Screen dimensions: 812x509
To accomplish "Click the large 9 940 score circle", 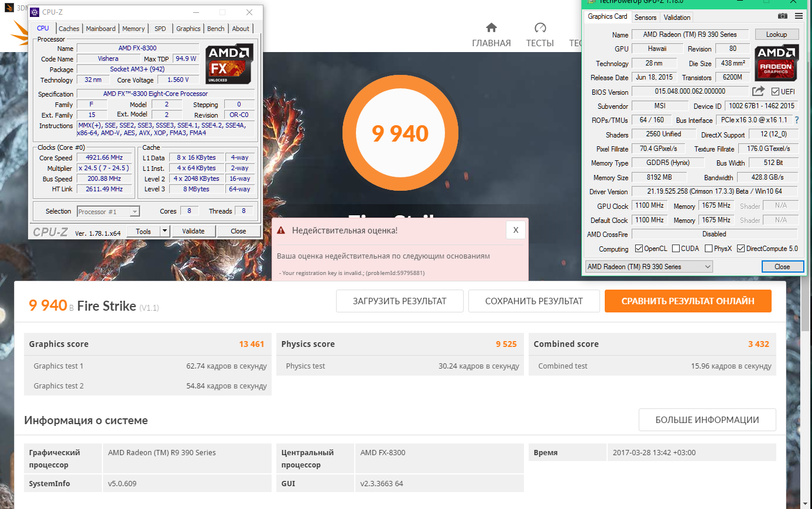I will coord(401,133).
